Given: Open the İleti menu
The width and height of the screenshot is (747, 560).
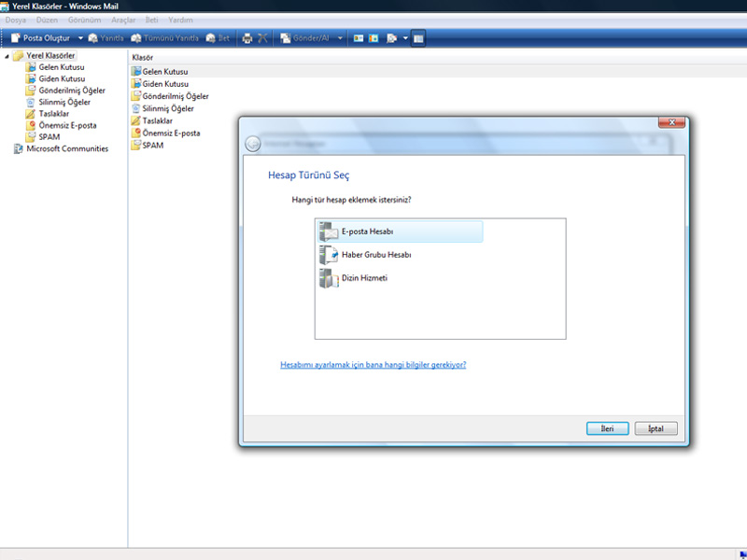Looking at the screenshot, I should (x=151, y=20).
